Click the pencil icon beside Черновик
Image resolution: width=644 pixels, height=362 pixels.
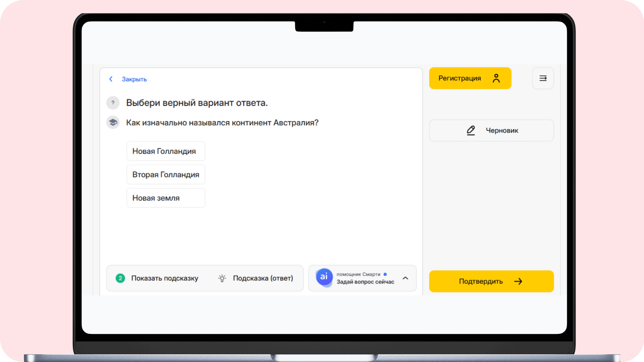tap(471, 130)
